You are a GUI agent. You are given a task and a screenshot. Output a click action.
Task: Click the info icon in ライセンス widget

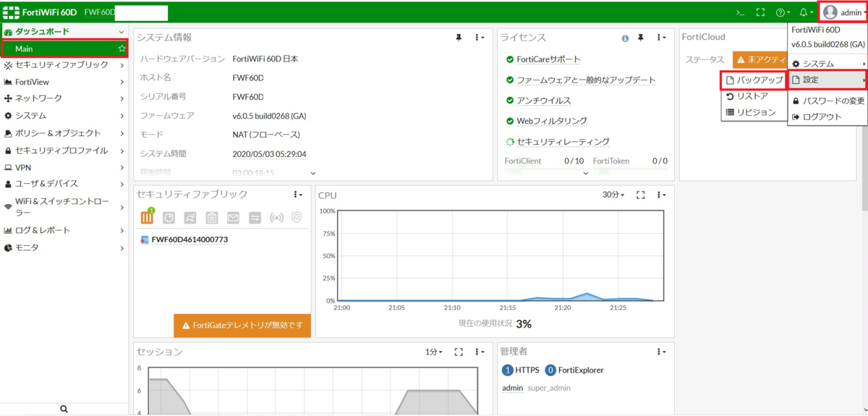coord(625,38)
